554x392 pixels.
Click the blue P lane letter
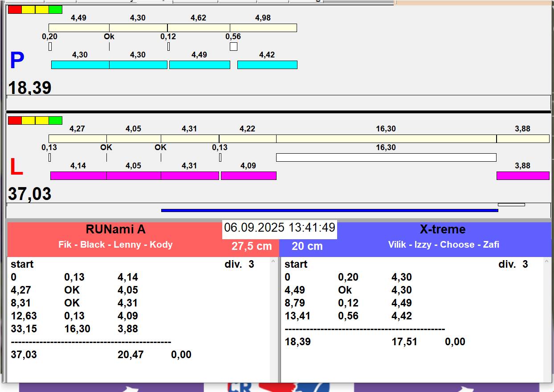point(17,61)
